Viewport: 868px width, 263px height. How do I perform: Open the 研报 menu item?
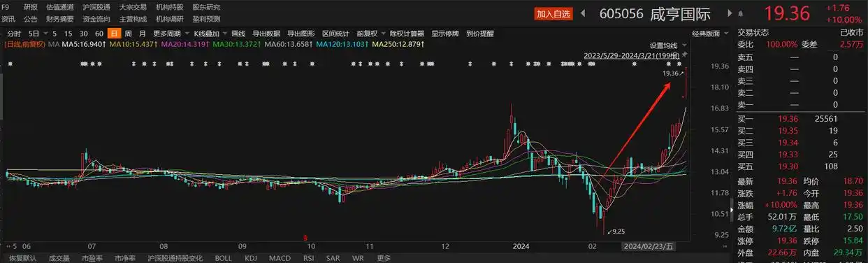(x=31, y=7)
